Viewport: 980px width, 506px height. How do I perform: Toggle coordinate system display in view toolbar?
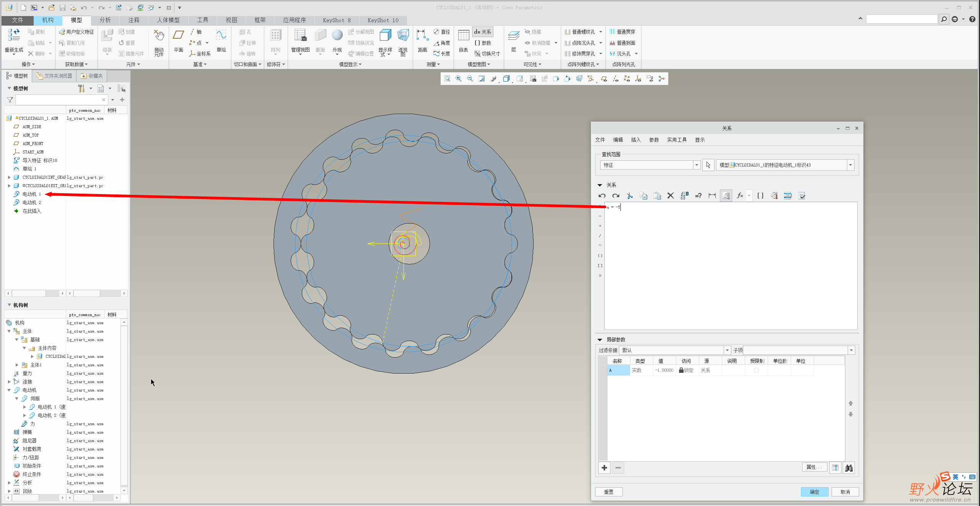(x=638, y=79)
